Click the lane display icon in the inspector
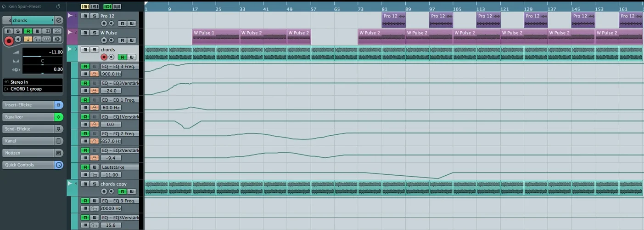644x230 pixels. tap(47, 39)
